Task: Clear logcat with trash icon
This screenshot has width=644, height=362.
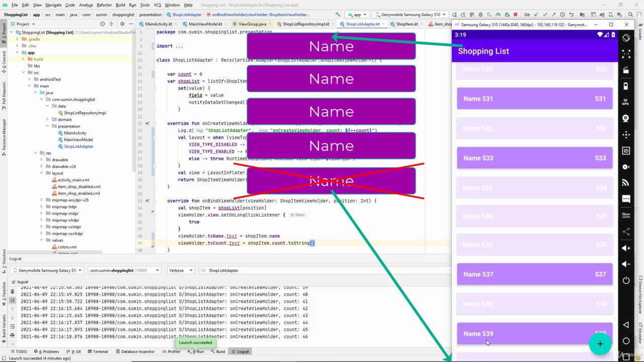Action: pyautogui.click(x=13, y=292)
